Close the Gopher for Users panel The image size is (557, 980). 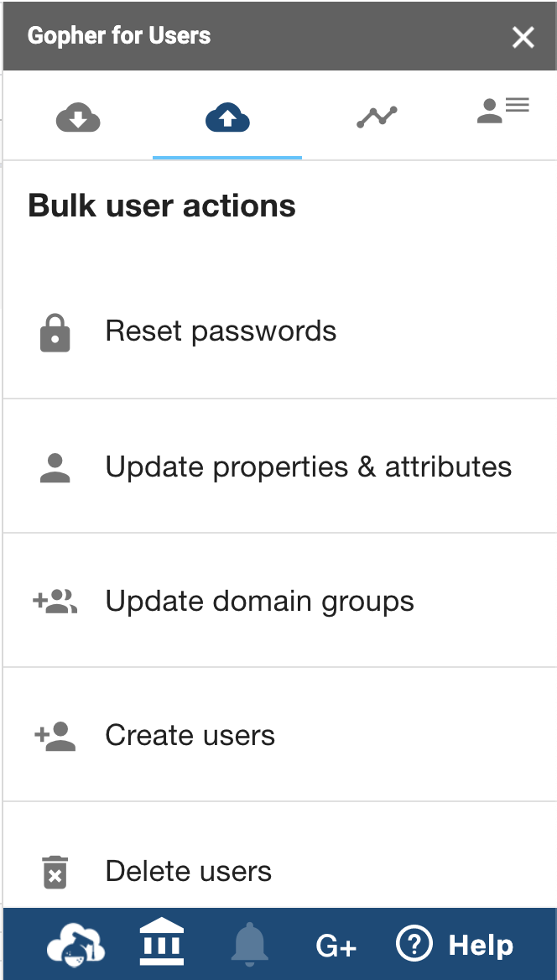[523, 37]
